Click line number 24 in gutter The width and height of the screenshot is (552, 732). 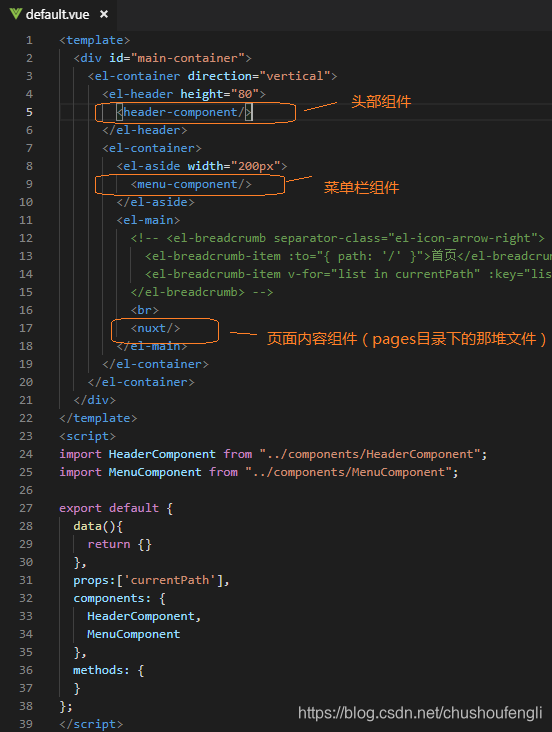(x=26, y=454)
